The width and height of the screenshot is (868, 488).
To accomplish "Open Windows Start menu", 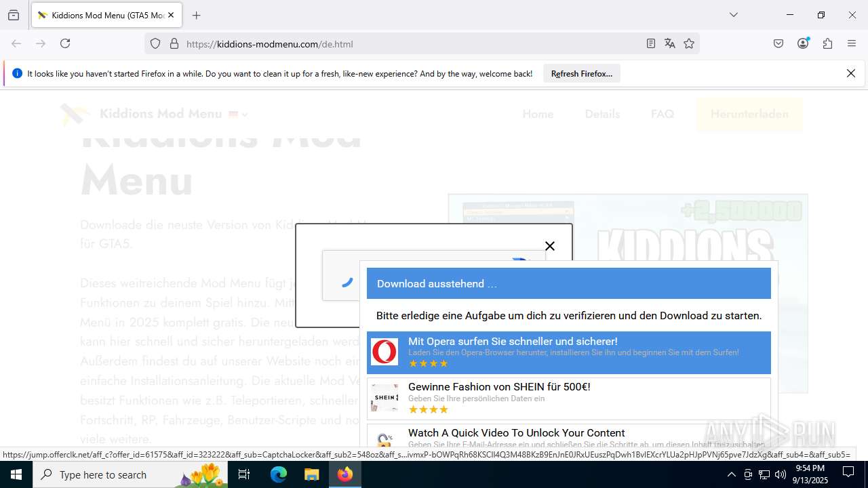I will (x=16, y=474).
